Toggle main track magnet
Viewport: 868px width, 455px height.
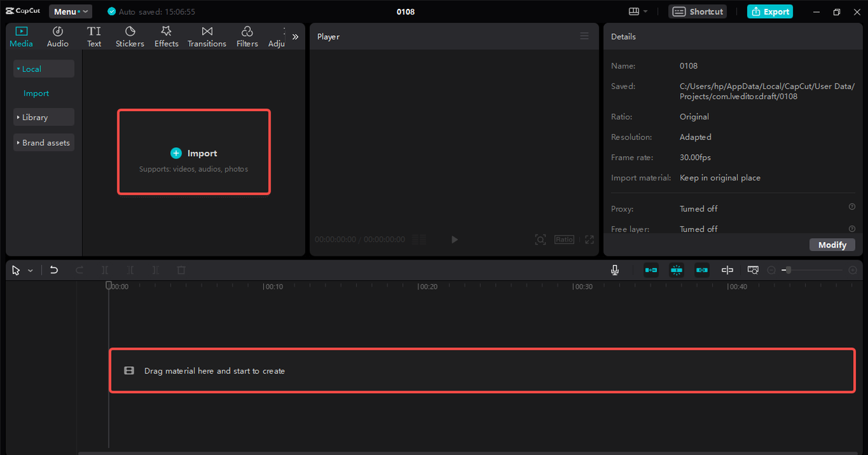[x=651, y=270]
